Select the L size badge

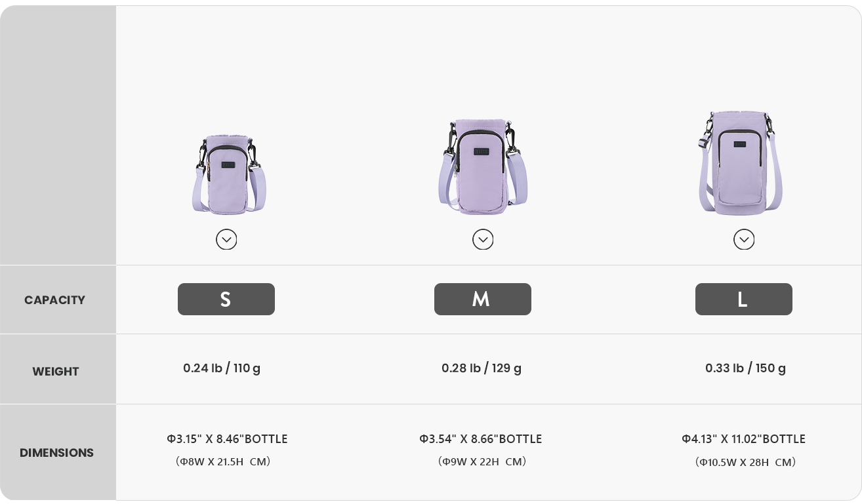tap(744, 299)
